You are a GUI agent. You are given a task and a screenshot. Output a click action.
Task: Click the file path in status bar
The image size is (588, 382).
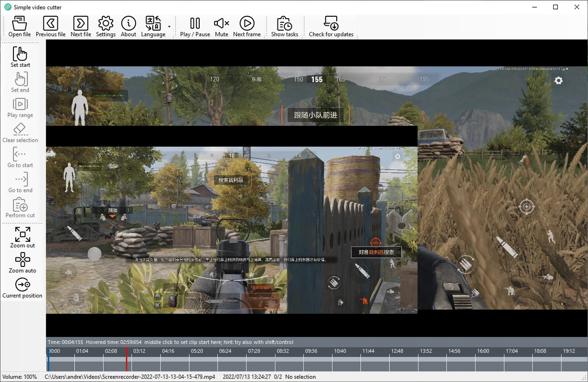130,377
